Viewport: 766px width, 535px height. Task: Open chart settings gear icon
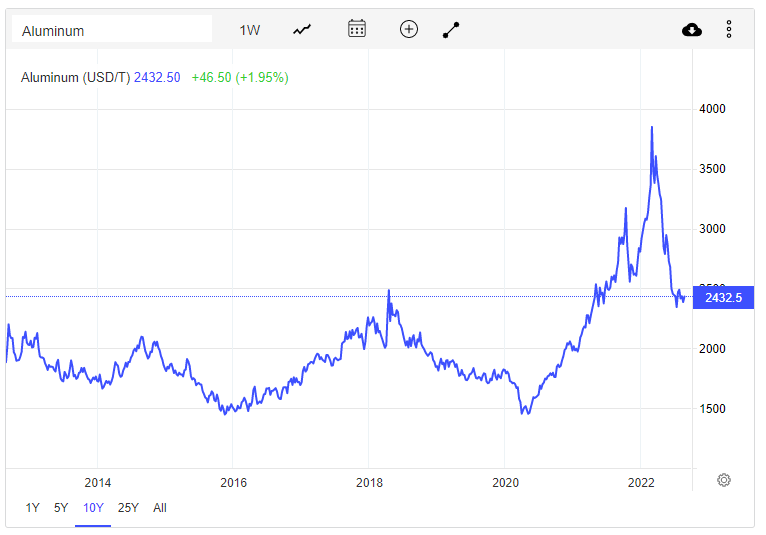tap(724, 480)
